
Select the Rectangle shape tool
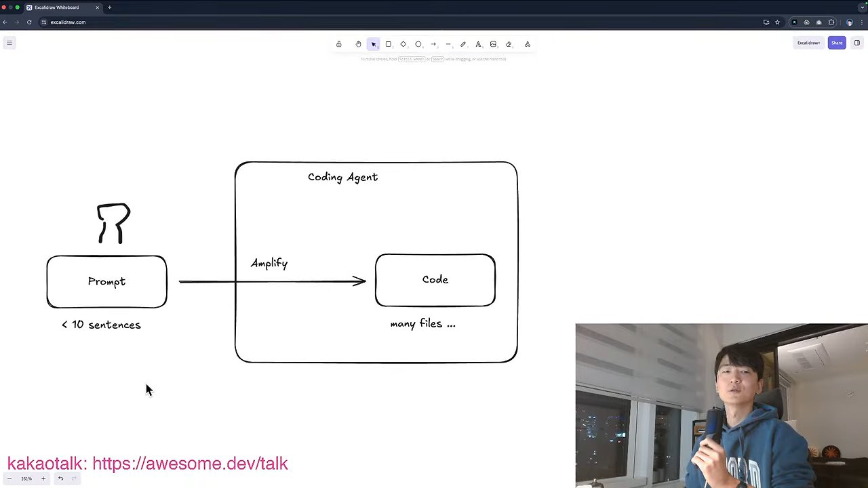click(389, 44)
